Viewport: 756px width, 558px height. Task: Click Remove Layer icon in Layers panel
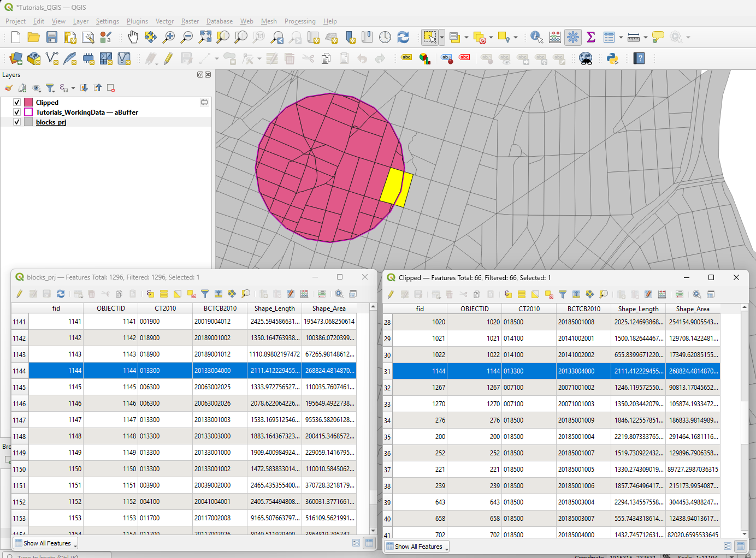(x=111, y=88)
